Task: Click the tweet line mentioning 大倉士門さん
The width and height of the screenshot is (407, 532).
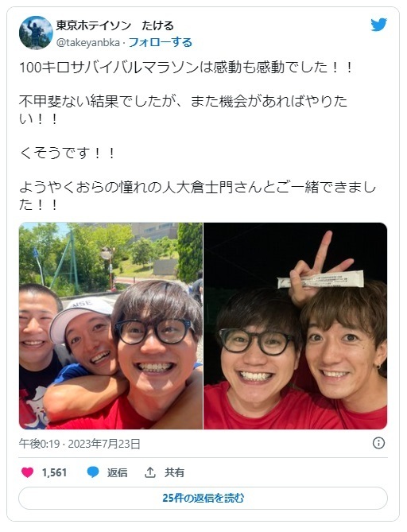Action: coord(197,196)
